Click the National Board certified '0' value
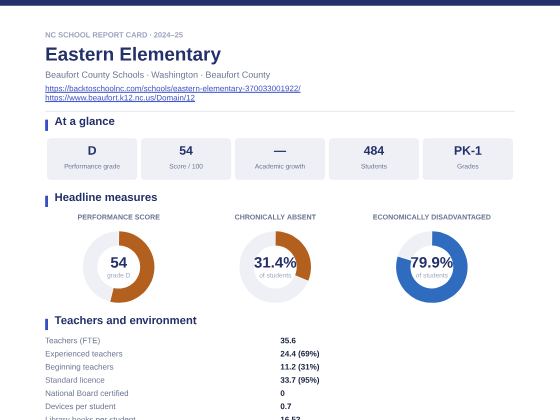Image resolution: width=560 pixels, height=420 pixels. click(282, 393)
